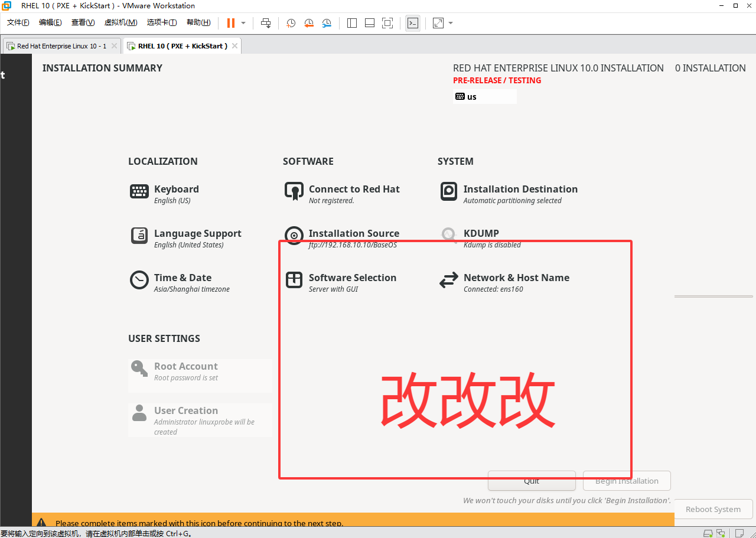Open the stretch display dropdown arrow
The height and width of the screenshot is (538, 756).
coord(451,23)
